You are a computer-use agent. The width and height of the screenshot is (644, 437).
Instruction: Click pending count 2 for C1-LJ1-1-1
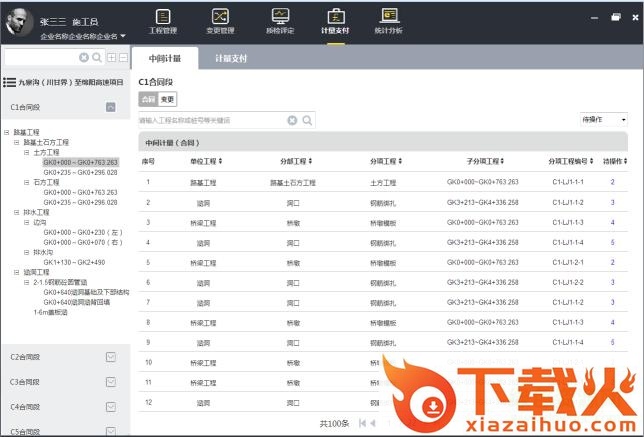tap(612, 182)
